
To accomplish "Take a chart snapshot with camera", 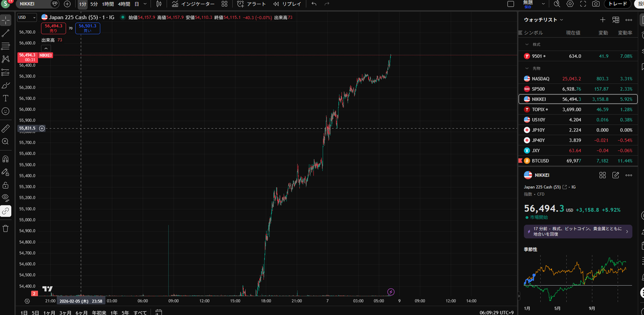I will tap(596, 4).
